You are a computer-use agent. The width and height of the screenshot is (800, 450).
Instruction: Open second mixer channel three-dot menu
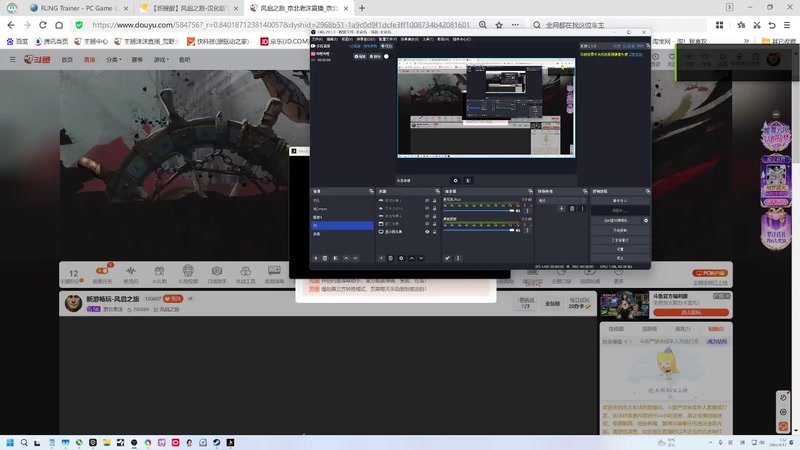(528, 230)
